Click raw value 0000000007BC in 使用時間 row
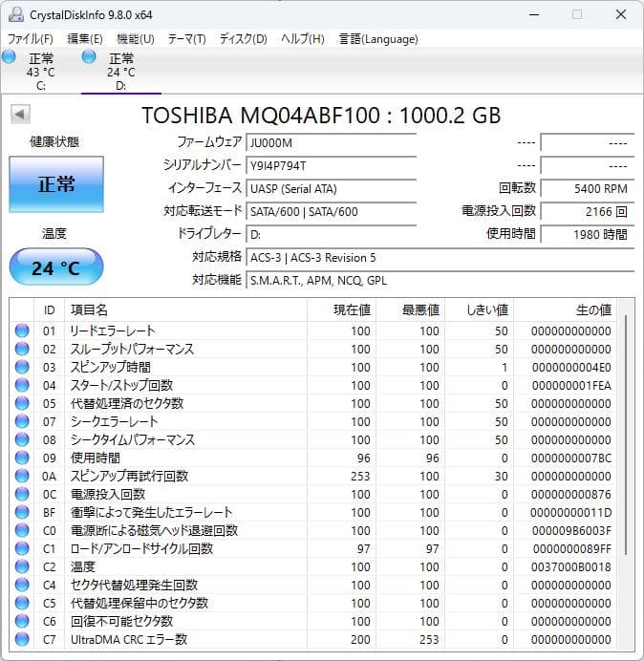Image resolution: width=644 pixels, height=661 pixels. (571, 458)
